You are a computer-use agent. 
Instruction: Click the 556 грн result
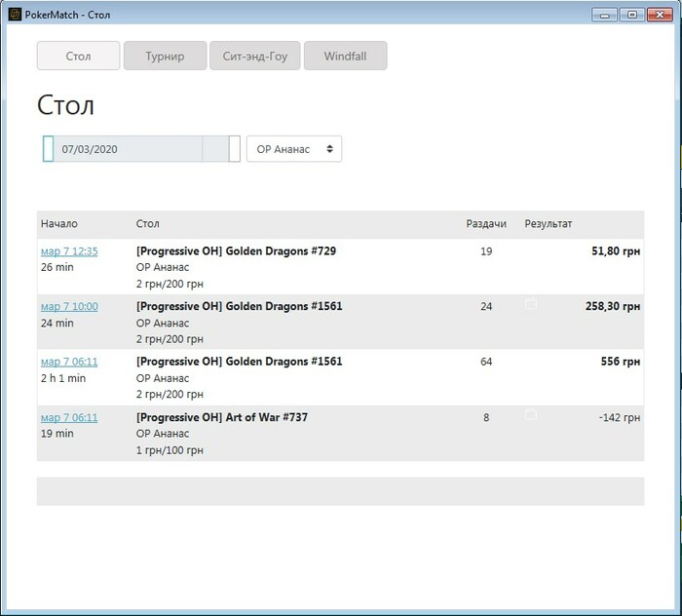(x=621, y=362)
